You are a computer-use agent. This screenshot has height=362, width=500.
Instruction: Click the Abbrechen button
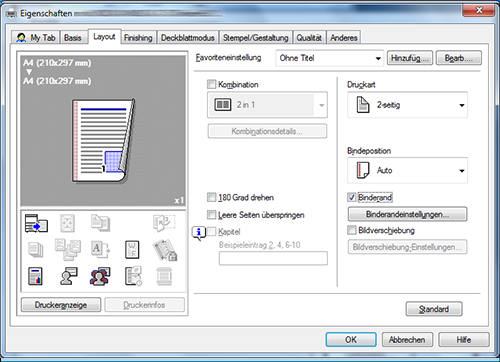(407, 340)
